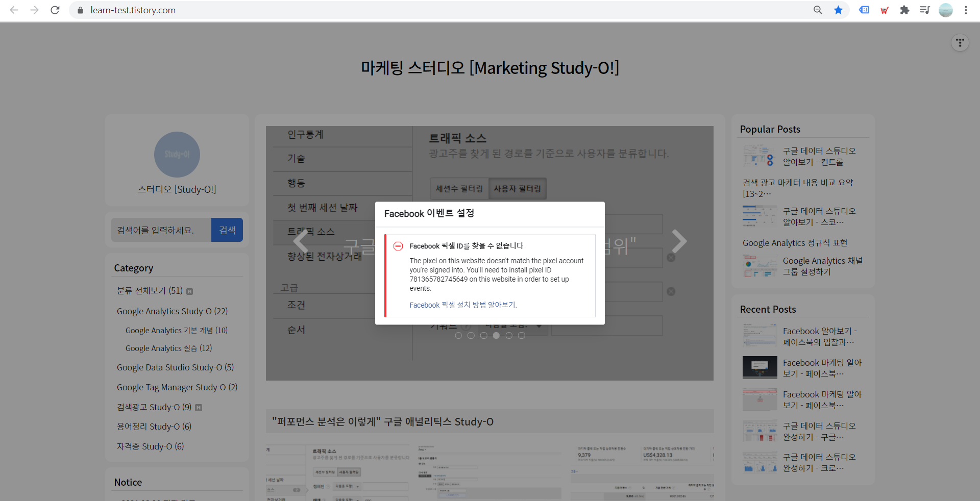Viewport: 980px width, 501px height.
Task: Open category Google Tag Manager Study-O (2)
Action: (x=177, y=387)
